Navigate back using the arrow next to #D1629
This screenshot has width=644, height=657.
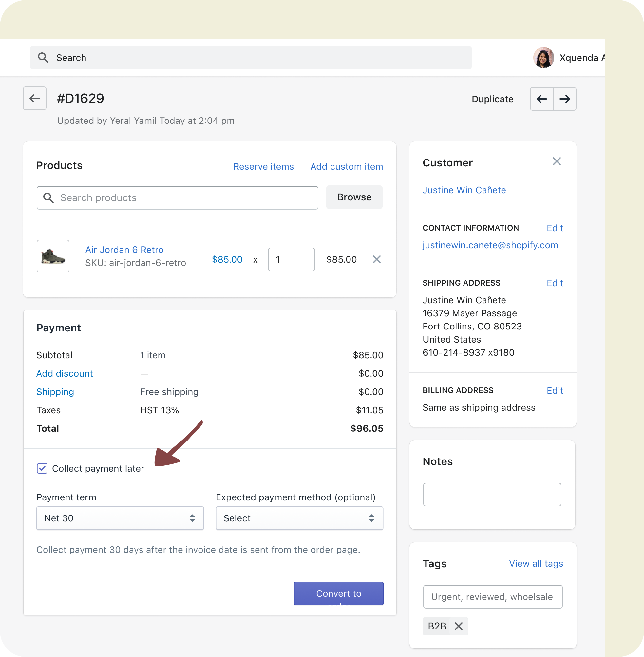click(34, 98)
